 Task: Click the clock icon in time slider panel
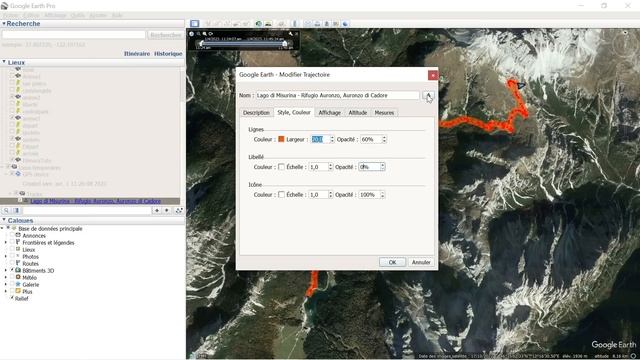(191, 33)
